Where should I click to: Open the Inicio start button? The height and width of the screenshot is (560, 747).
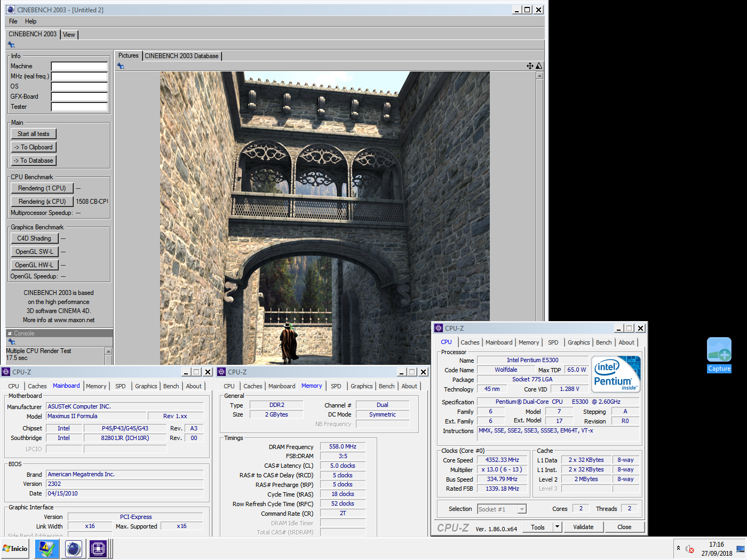15,548
